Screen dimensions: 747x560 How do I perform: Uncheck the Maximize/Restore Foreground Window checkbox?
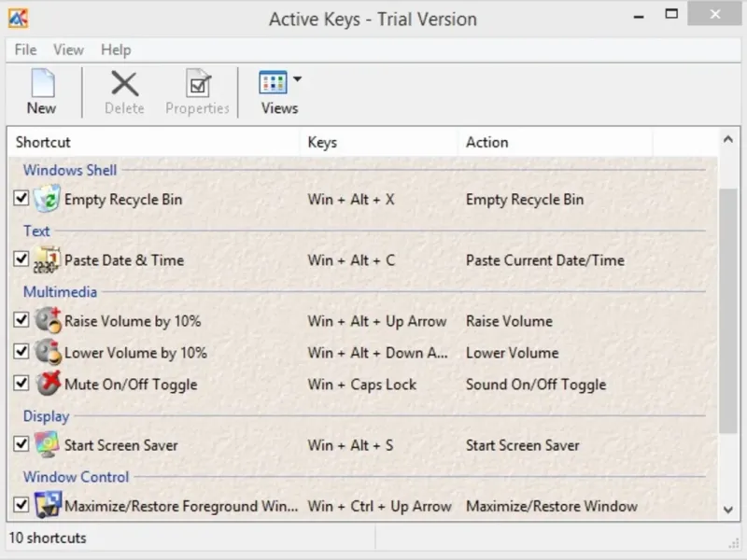click(x=21, y=504)
